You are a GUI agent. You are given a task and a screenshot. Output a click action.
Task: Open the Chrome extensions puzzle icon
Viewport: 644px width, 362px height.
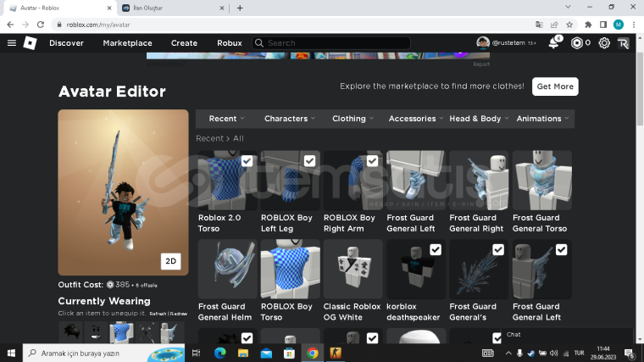click(588, 25)
